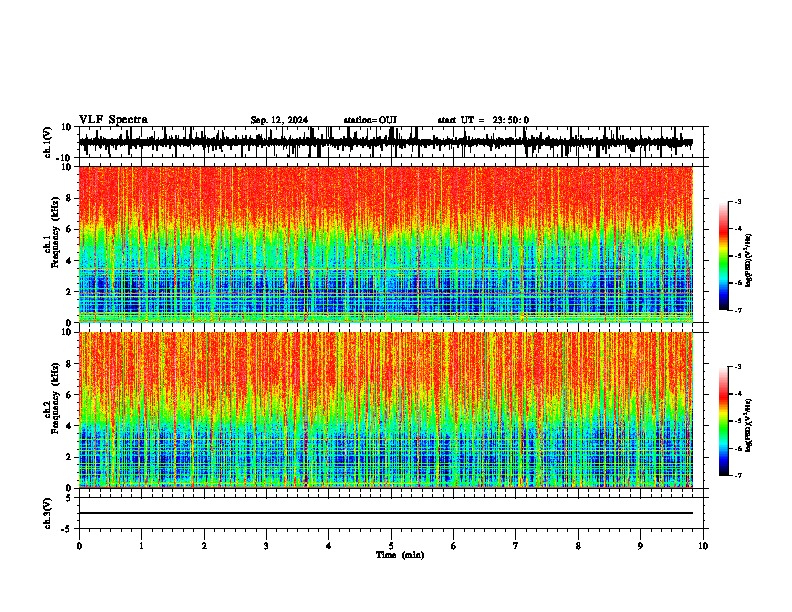Click the ch.2 spectrogram panel

coord(386,410)
